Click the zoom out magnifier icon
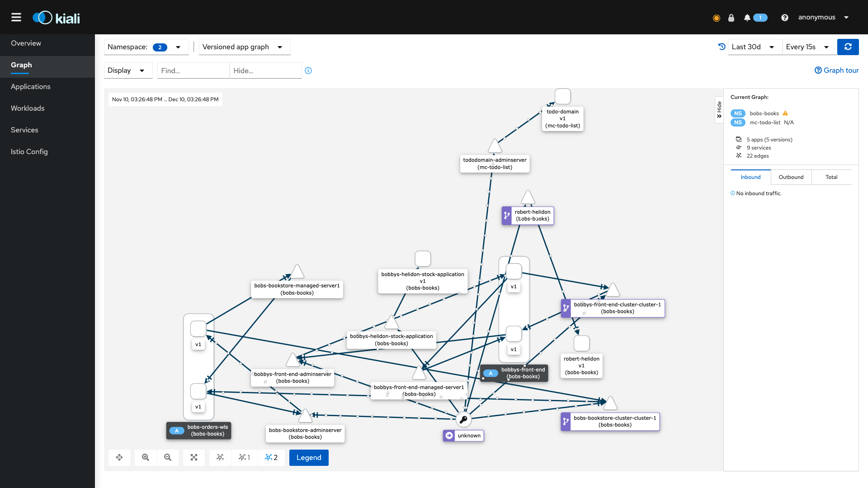Image resolution: width=868 pixels, height=488 pixels. coord(168,457)
